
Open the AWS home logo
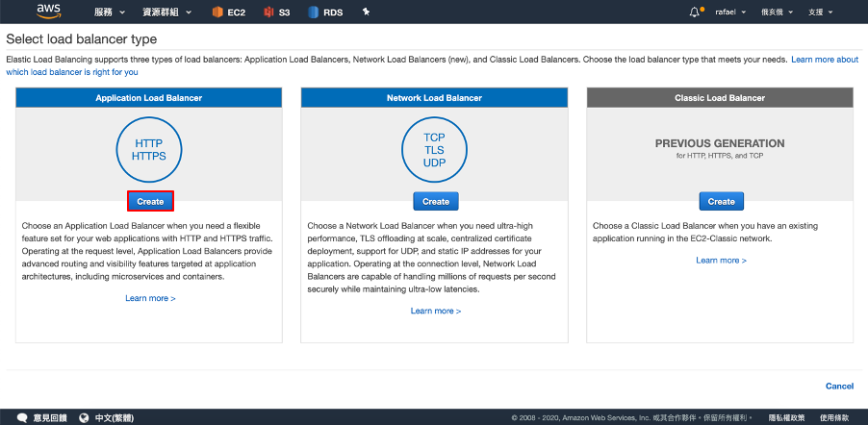(48, 12)
